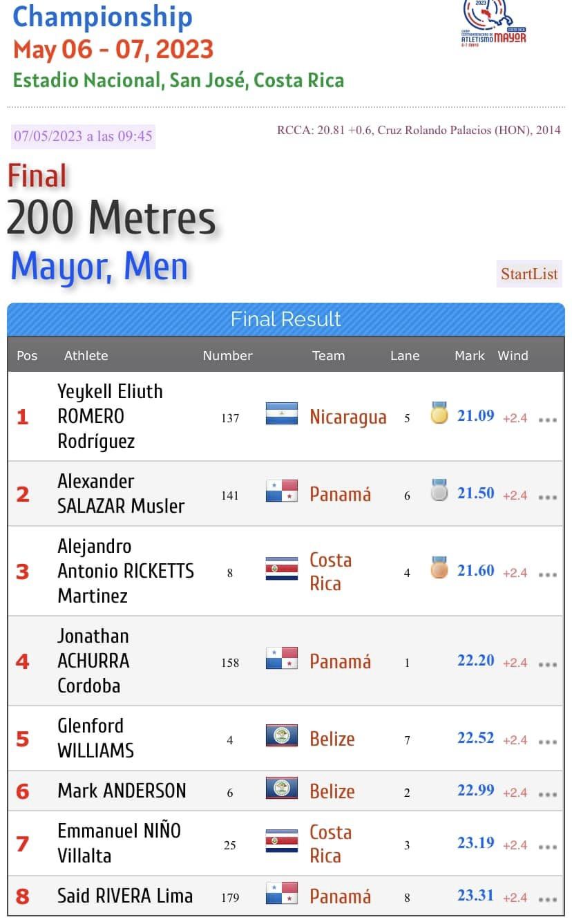Sort by the Mark column header
This screenshot has width=572, height=924.
[470, 356]
